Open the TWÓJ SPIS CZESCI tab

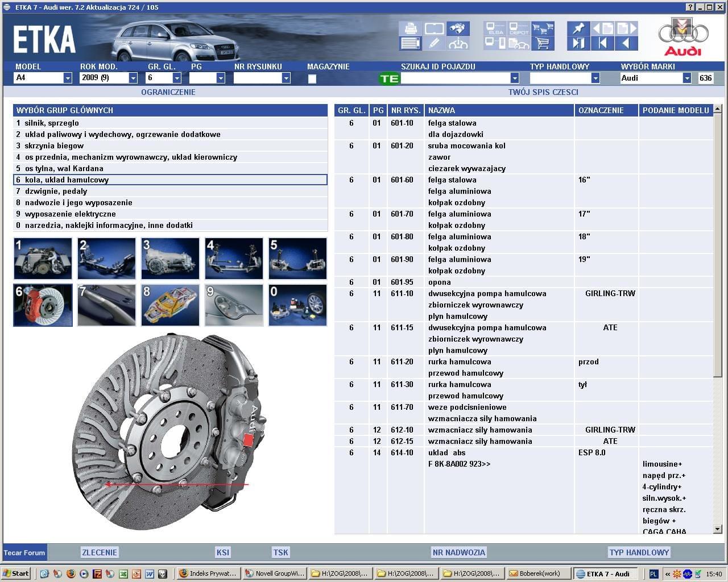[543, 92]
